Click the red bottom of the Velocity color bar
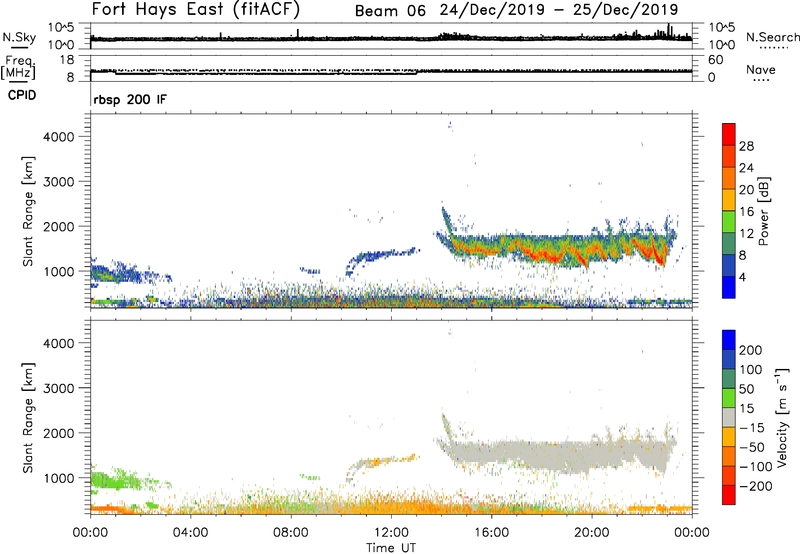 pos(729,495)
